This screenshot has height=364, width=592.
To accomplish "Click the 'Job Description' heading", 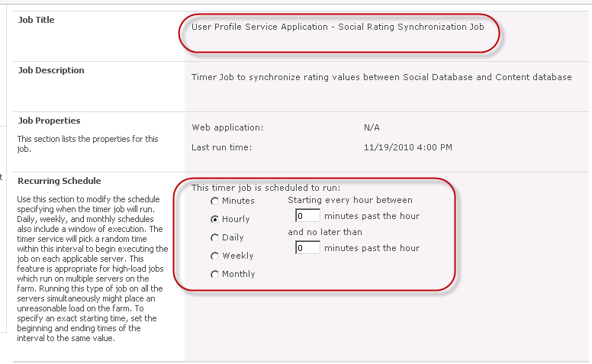I will tap(51, 70).
